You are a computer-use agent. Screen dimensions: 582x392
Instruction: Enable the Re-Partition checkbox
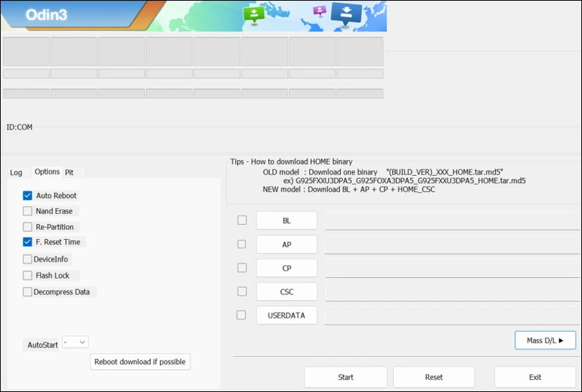click(27, 227)
